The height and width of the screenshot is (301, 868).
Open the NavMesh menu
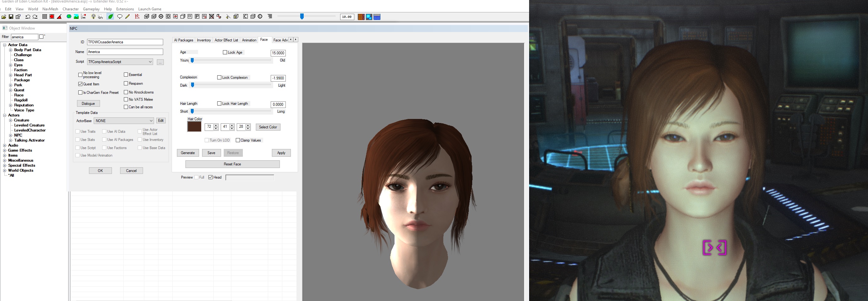click(50, 9)
